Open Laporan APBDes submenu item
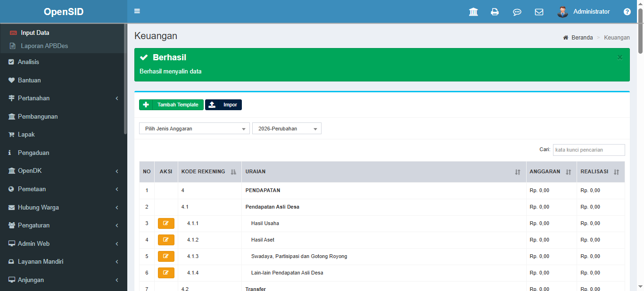This screenshot has width=644, height=291. (44, 46)
